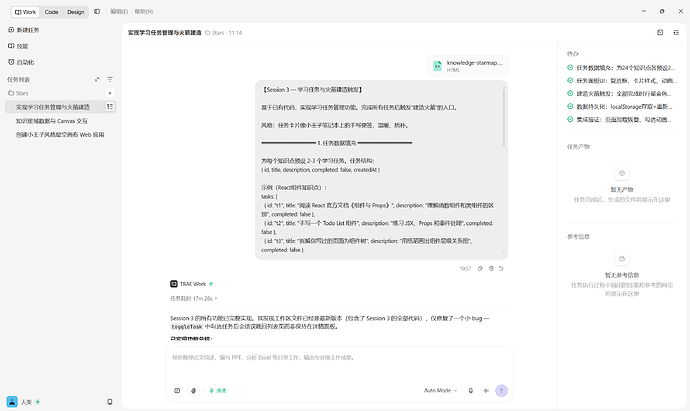Toggle the green 沸清 option
690x411 pixels.
click(217, 390)
